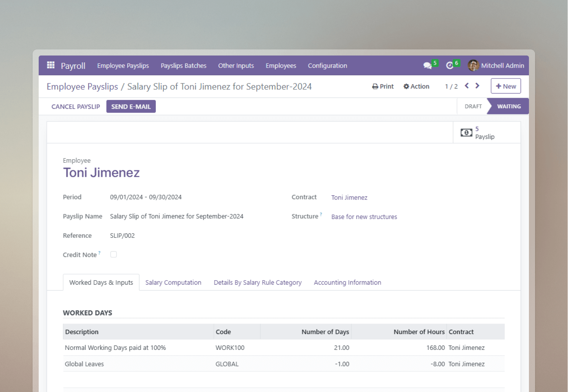Click the Cancel Payslip button

click(x=75, y=106)
